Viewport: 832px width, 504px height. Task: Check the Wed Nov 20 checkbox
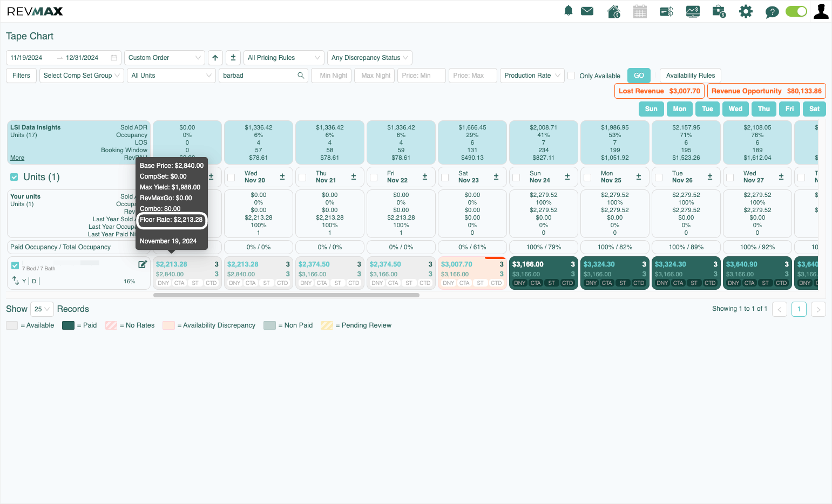[231, 178]
